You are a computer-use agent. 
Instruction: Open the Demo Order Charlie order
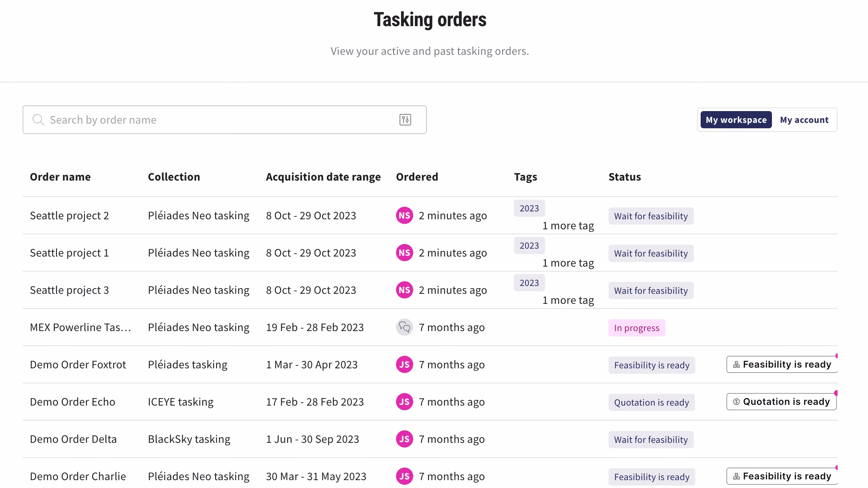78,477
